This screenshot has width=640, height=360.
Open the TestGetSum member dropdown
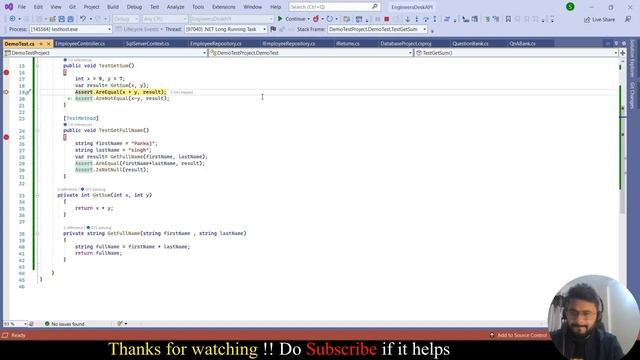click(516, 53)
